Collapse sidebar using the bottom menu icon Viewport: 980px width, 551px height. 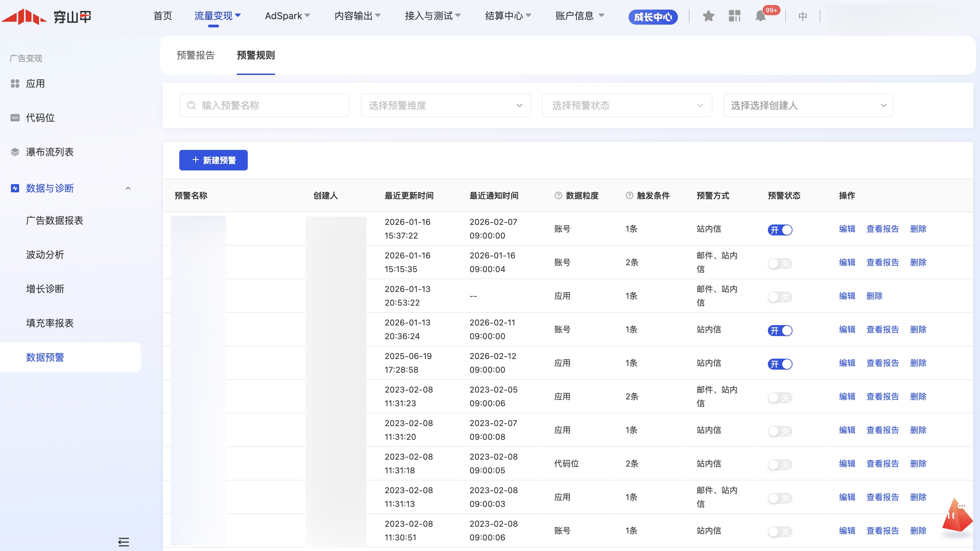tap(124, 541)
